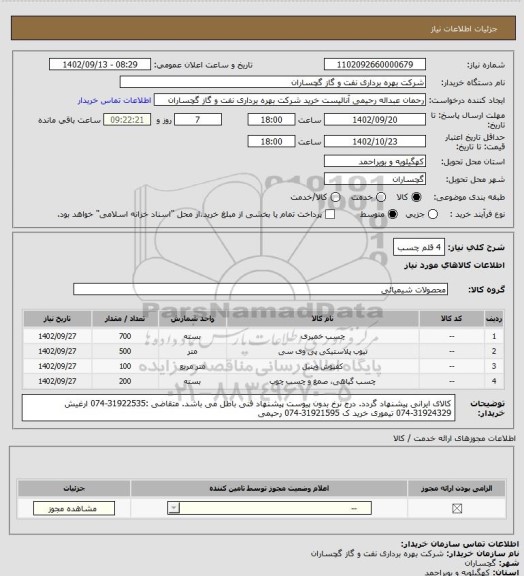Click the request creator field
The height and width of the screenshot is (576, 524).
pos(290,100)
